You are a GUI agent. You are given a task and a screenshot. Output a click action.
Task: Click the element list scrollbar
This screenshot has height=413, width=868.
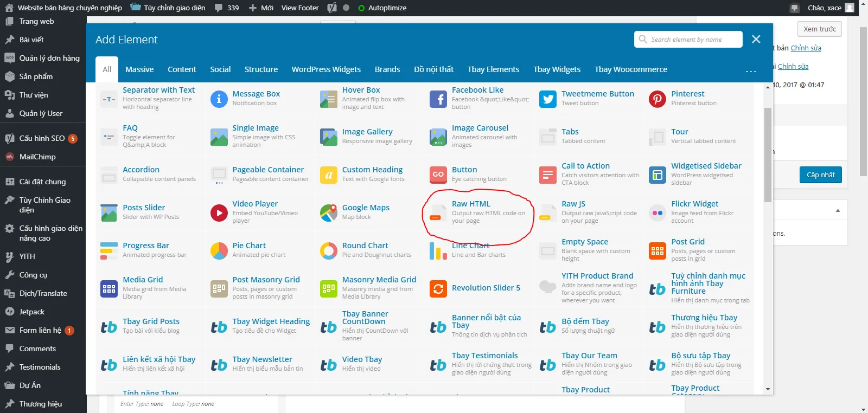pyautogui.click(x=768, y=155)
